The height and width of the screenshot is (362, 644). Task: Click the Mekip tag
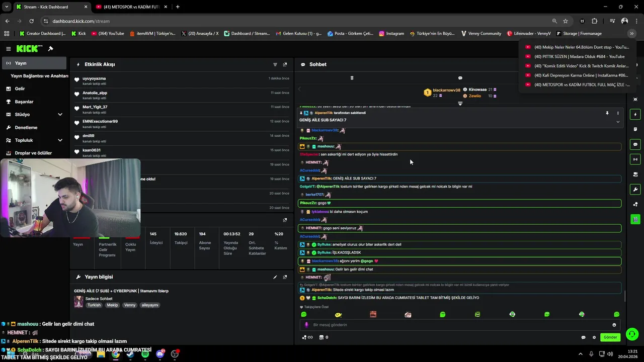click(x=112, y=305)
